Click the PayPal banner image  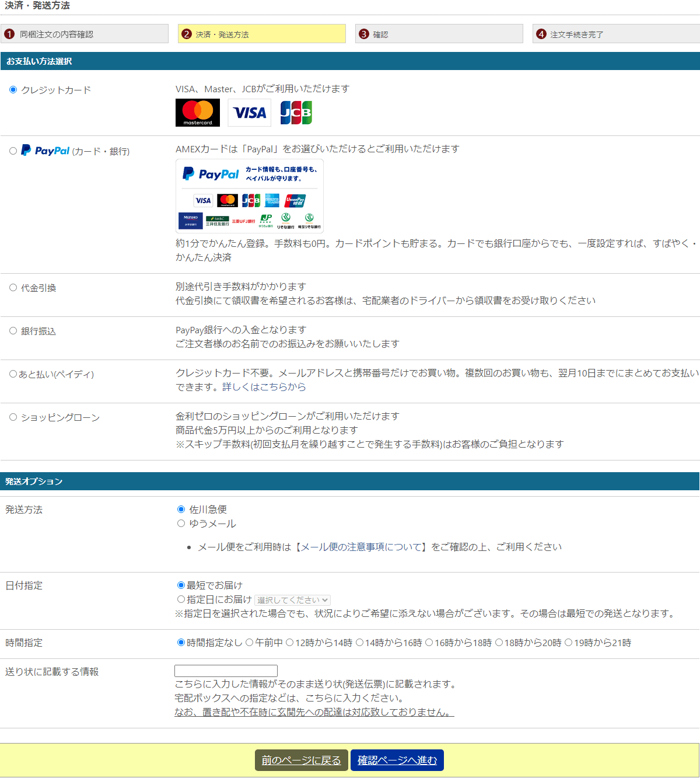click(250, 196)
